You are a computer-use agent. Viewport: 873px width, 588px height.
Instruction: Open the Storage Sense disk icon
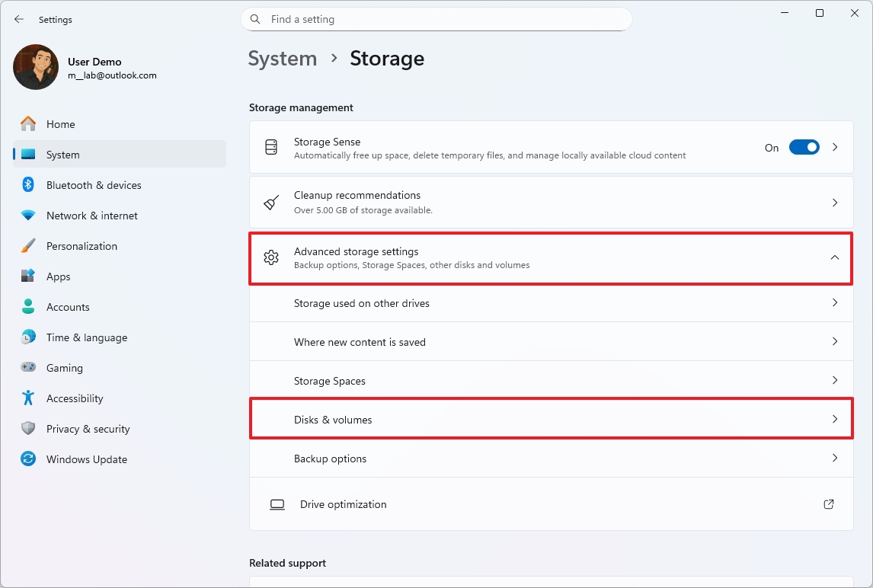tap(271, 147)
